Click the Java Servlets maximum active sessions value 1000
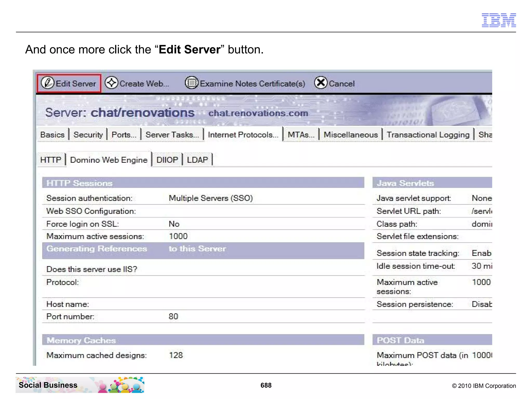Viewport: 532px width, 399px height. [x=481, y=282]
